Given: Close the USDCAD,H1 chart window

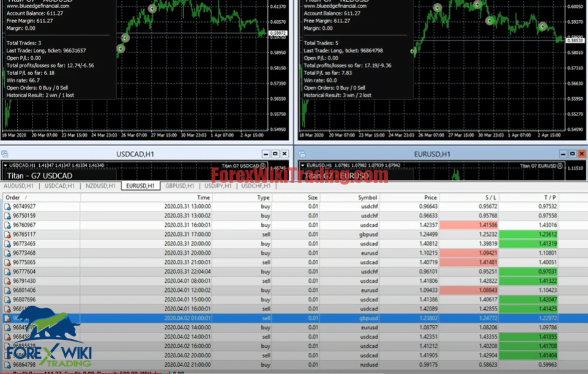Looking at the screenshot, I should (285, 154).
